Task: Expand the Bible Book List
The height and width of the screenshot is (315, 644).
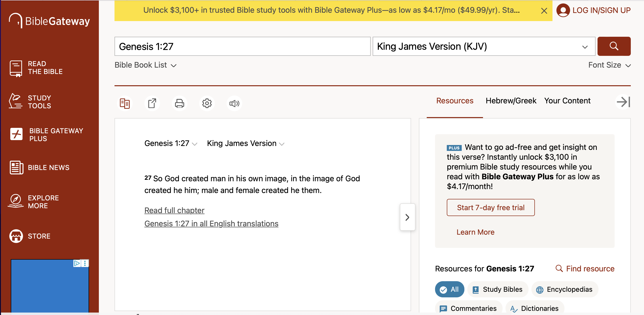Action: tap(146, 65)
